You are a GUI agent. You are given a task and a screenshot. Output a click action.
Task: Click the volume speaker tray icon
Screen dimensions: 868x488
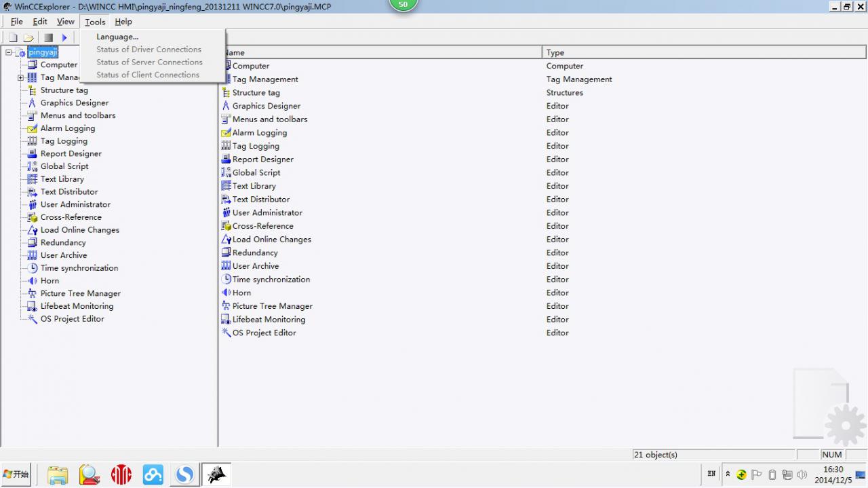[x=803, y=474]
